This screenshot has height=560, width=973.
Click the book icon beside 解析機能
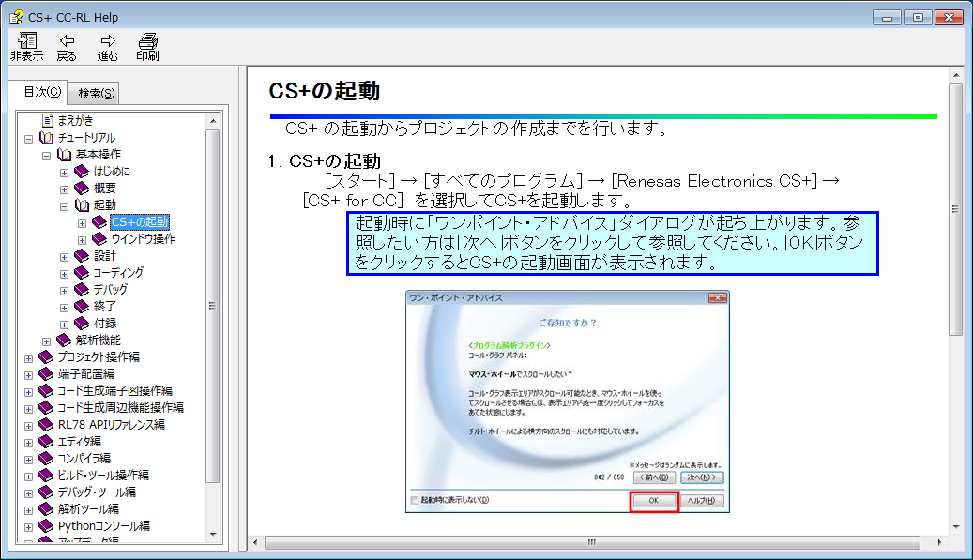[64, 340]
